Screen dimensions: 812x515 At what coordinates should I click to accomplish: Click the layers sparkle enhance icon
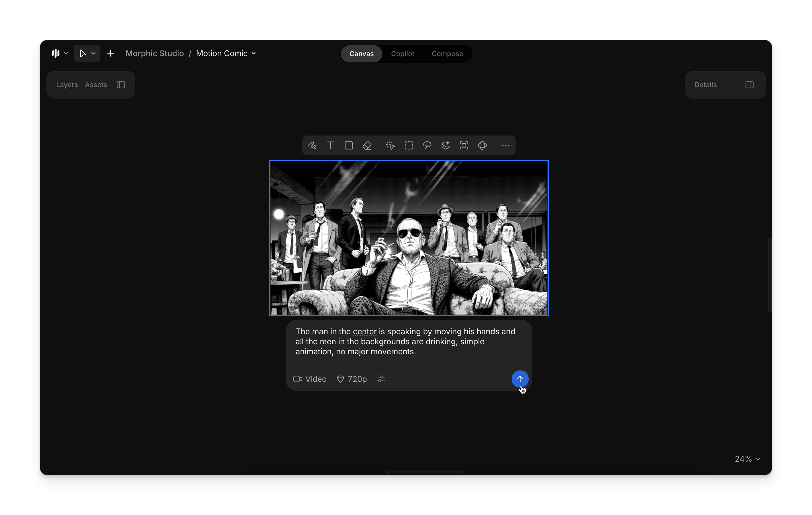coord(446,146)
